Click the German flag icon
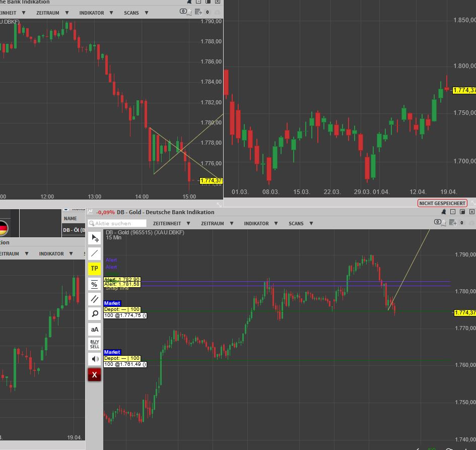Image resolution: width=476 pixels, height=450 pixels. pos(3,228)
